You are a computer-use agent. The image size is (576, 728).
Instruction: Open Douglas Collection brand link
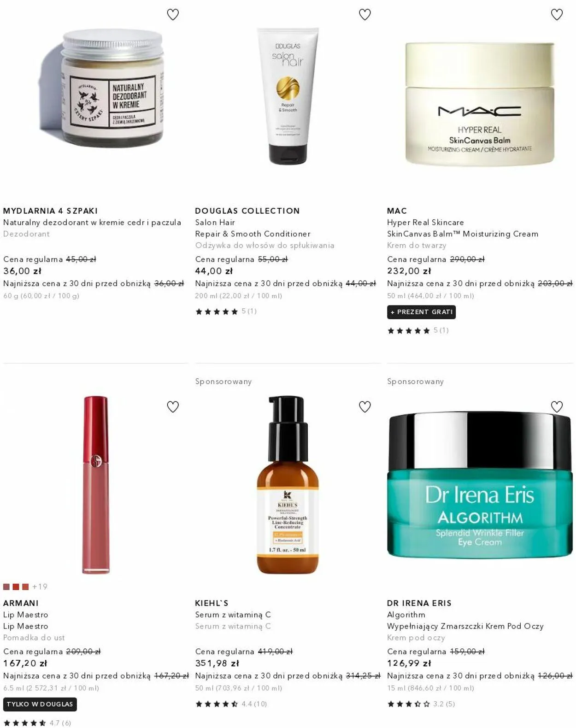click(247, 211)
